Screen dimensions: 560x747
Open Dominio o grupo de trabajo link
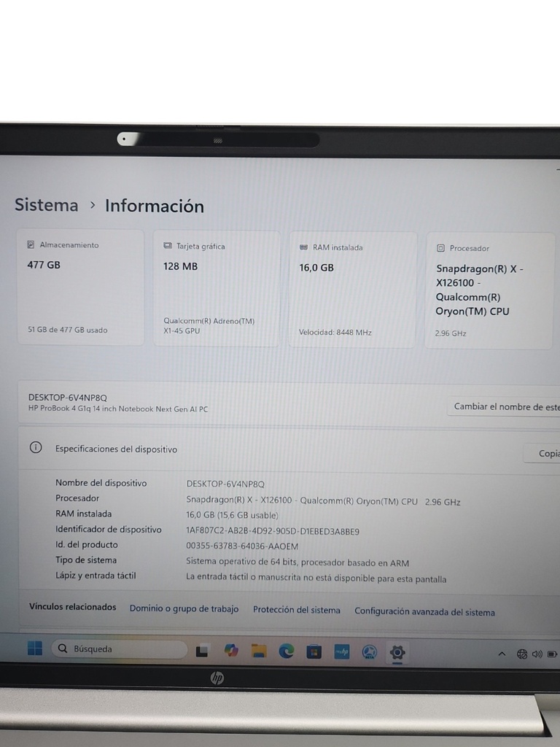pos(184,608)
